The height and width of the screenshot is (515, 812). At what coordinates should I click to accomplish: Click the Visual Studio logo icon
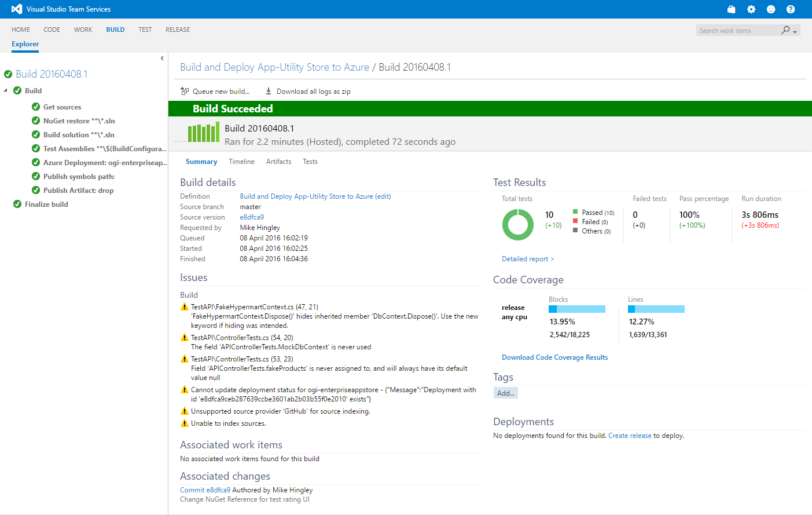pyautogui.click(x=17, y=9)
